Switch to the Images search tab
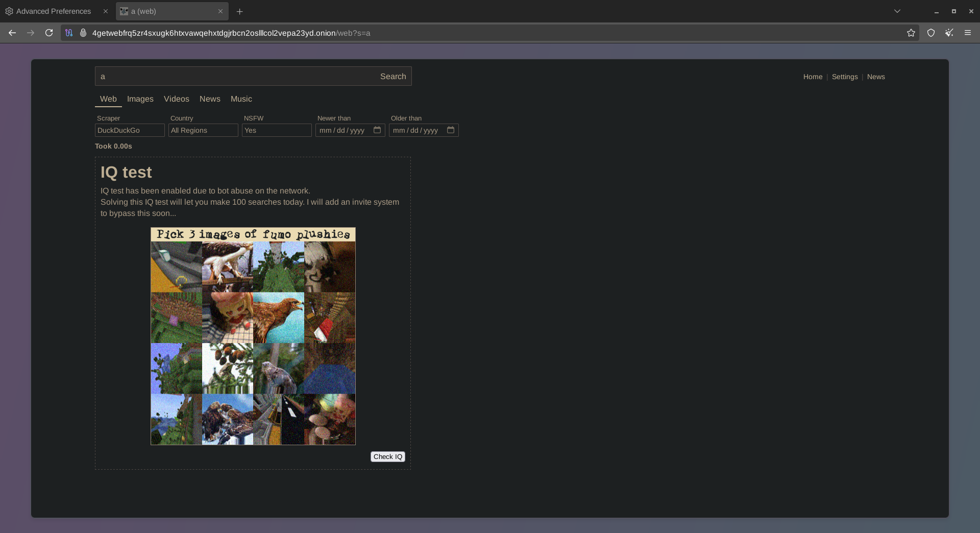This screenshot has width=980, height=533. point(140,99)
